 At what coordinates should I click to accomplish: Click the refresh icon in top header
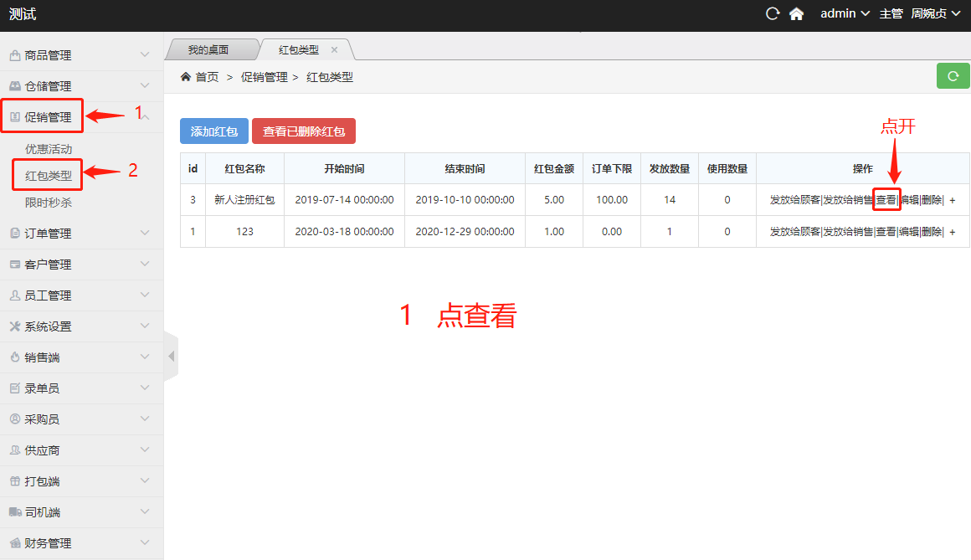coord(773,13)
